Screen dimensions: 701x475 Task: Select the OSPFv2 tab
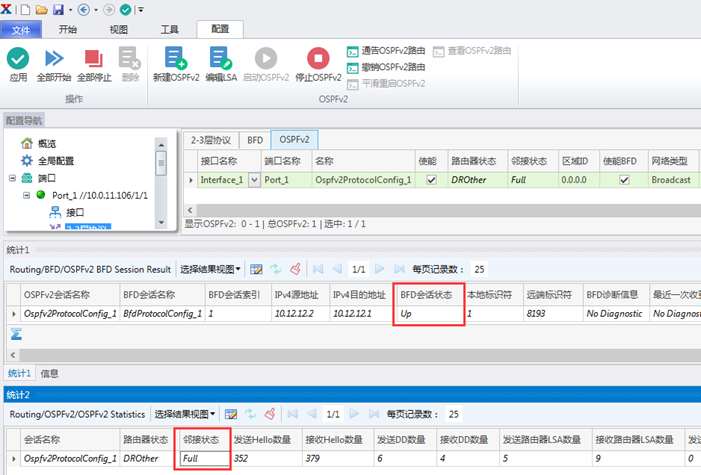(294, 140)
